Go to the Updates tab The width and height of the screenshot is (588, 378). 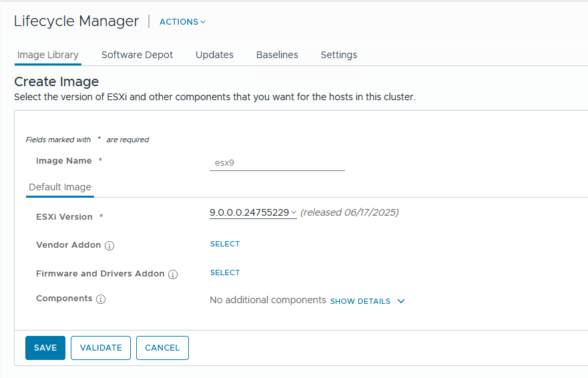click(x=214, y=55)
